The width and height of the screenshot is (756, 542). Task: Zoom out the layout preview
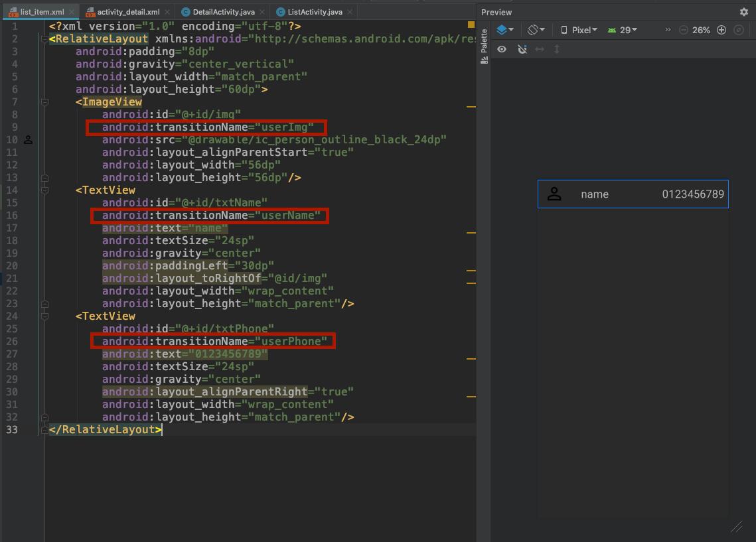coord(683,30)
